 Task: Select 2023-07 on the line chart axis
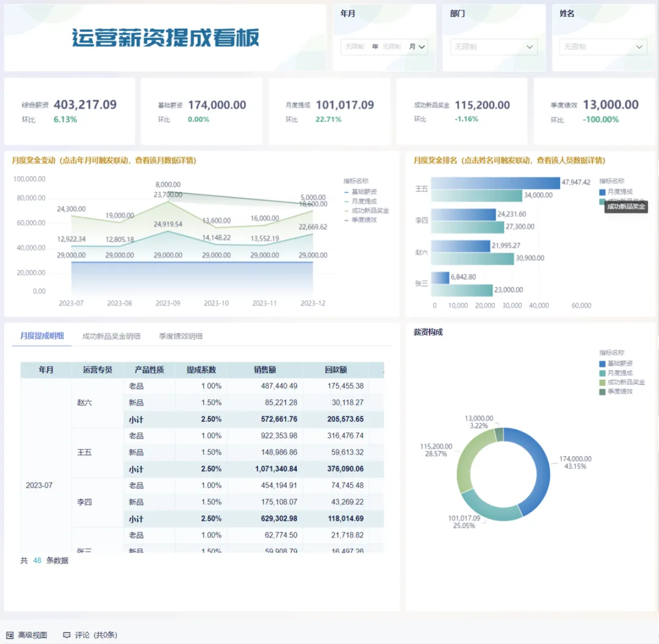coord(71,303)
